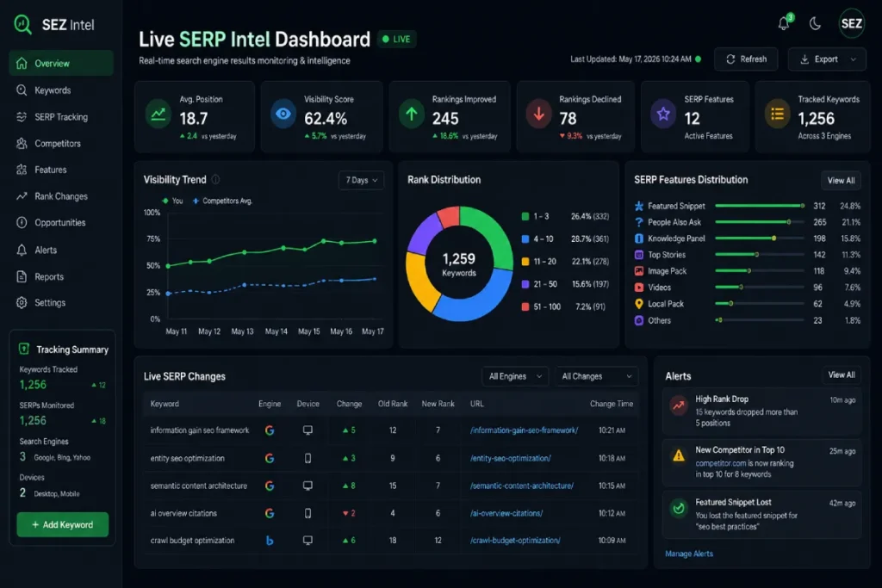This screenshot has height=588, width=882.
Task: Open the 7 Days range dropdown
Action: coord(361,180)
